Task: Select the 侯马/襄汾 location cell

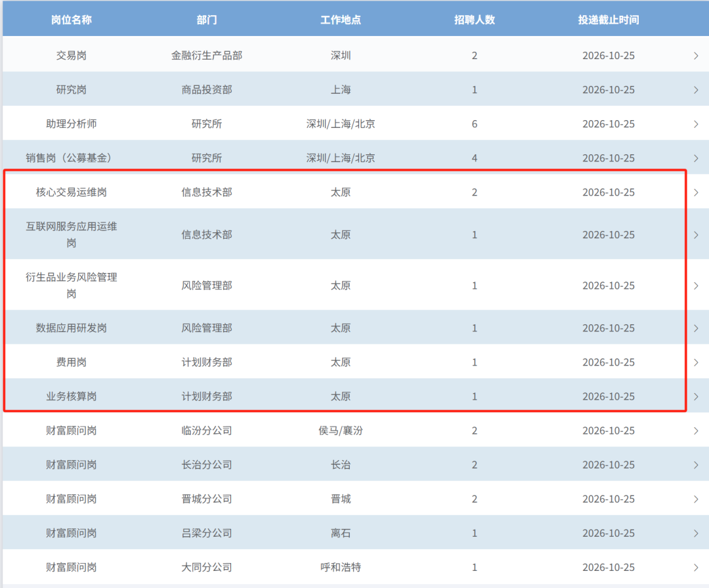Action: click(x=341, y=430)
